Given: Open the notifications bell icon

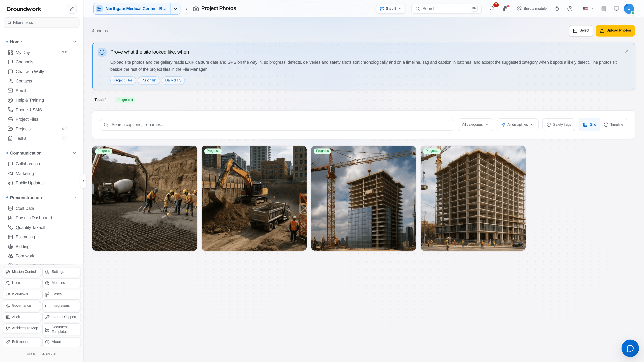Looking at the screenshot, I should pos(492,9).
